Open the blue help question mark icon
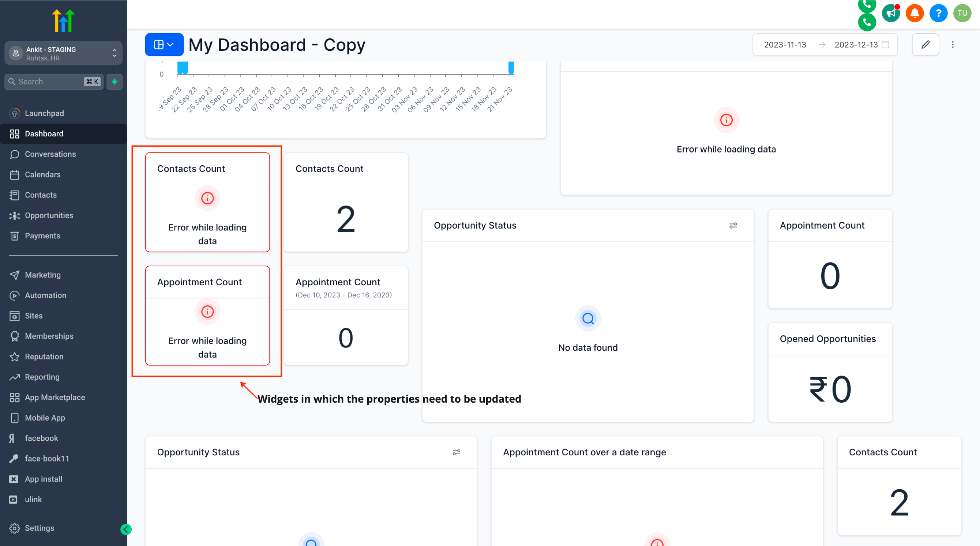This screenshot has width=980, height=546. 938,13
